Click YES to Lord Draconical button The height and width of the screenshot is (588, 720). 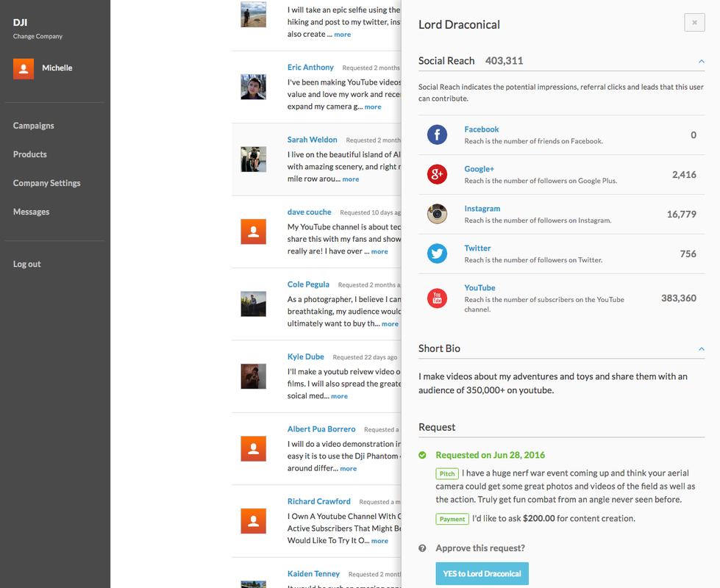coord(482,574)
